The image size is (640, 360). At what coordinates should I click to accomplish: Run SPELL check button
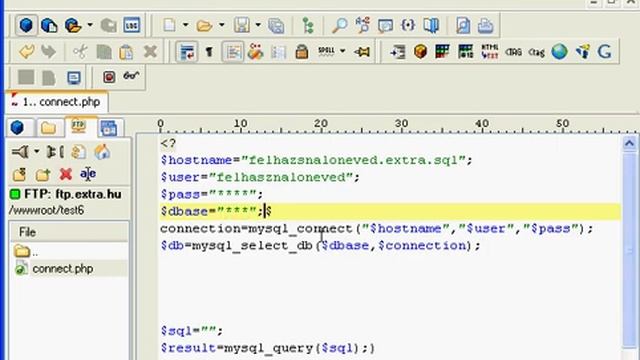(326, 51)
